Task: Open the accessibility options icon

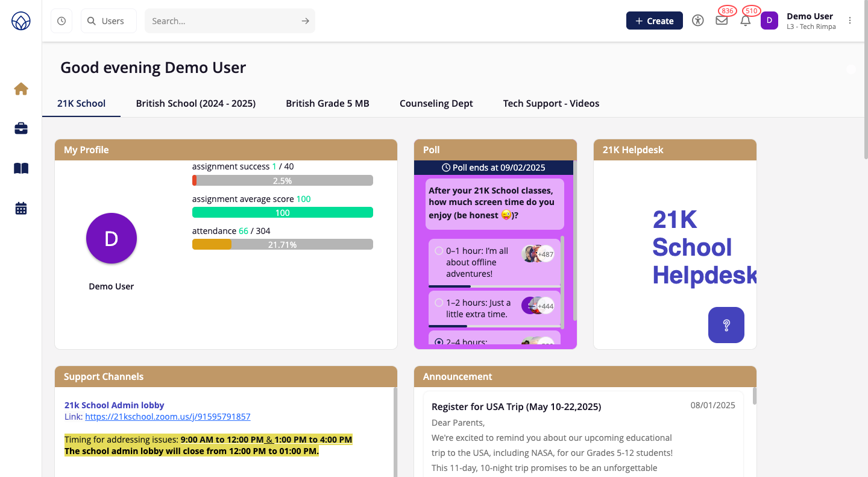Action: click(698, 21)
